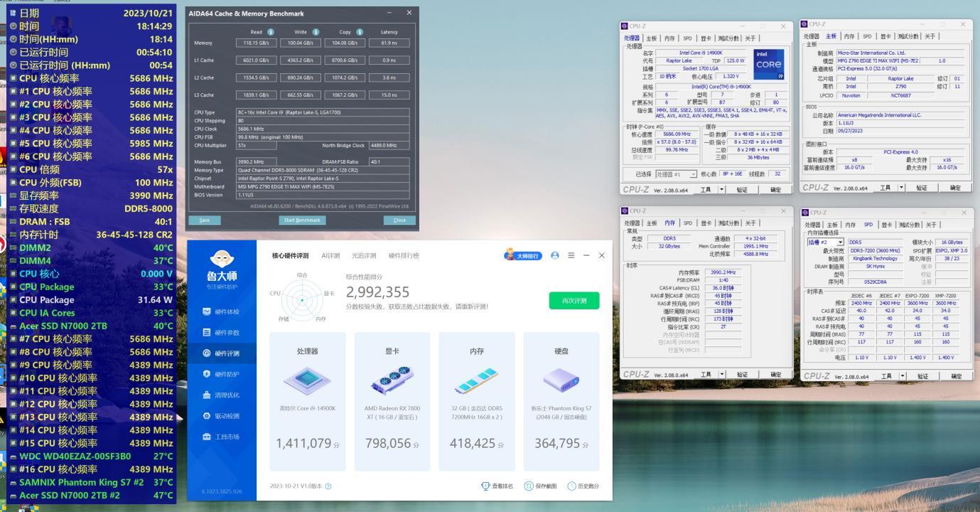Expand 插槽 #2 slot selector in CPU-Z SPD
980x512 pixels.
[x=840, y=242]
